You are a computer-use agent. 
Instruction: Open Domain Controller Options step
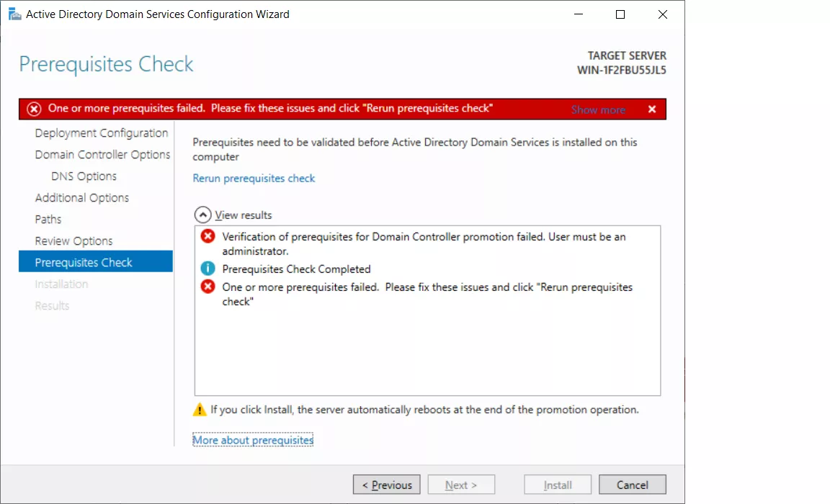102,154
